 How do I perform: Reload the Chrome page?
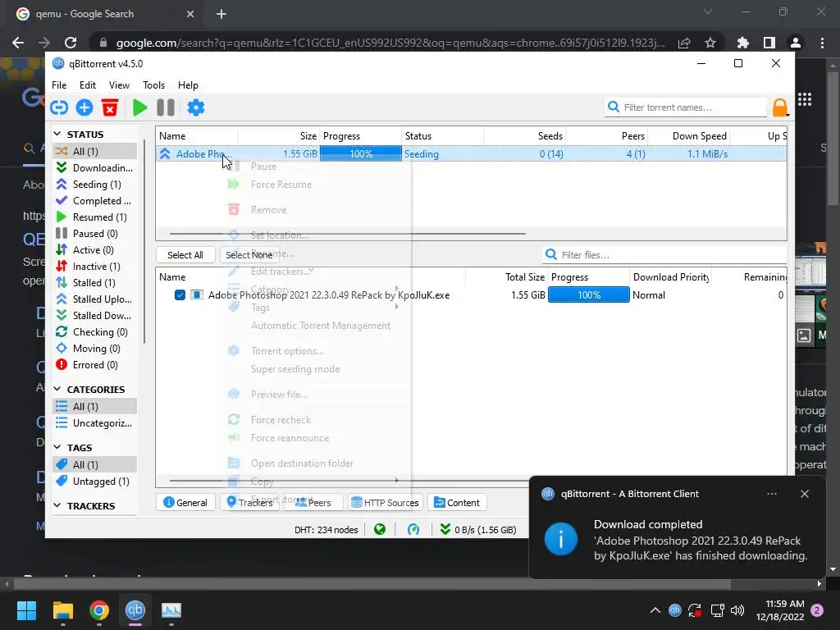coord(71,43)
